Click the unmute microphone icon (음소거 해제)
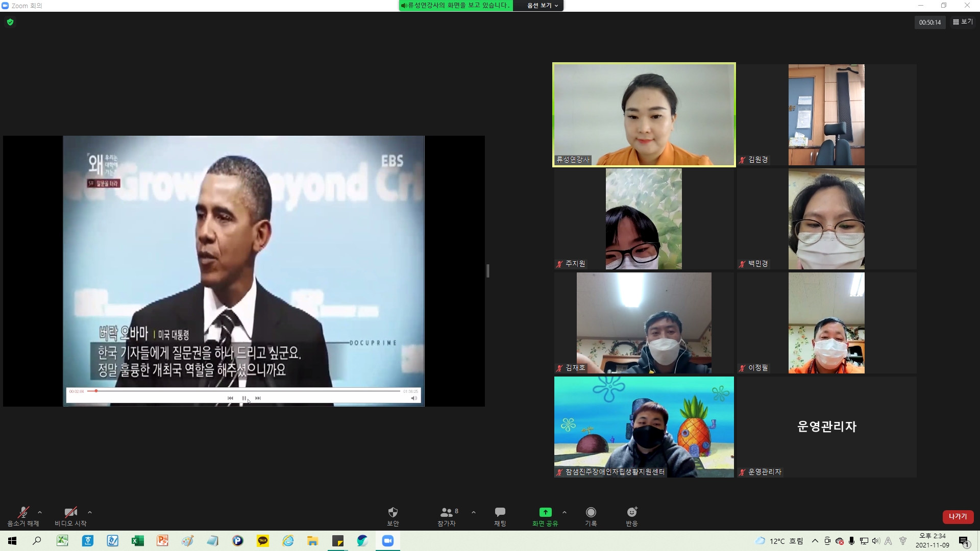Image resolution: width=980 pixels, height=551 pixels. coord(23,512)
